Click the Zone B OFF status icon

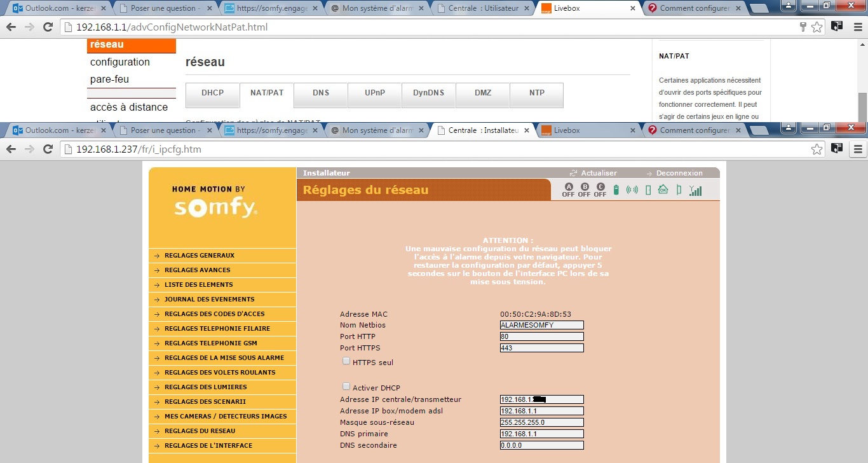click(584, 190)
